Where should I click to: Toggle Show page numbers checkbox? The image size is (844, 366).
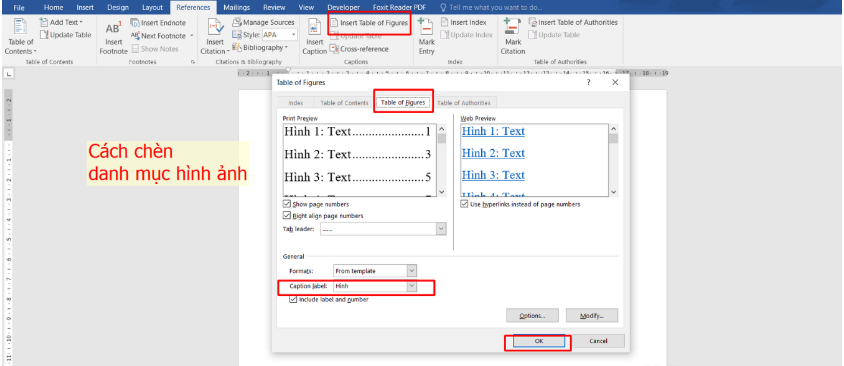tap(286, 205)
